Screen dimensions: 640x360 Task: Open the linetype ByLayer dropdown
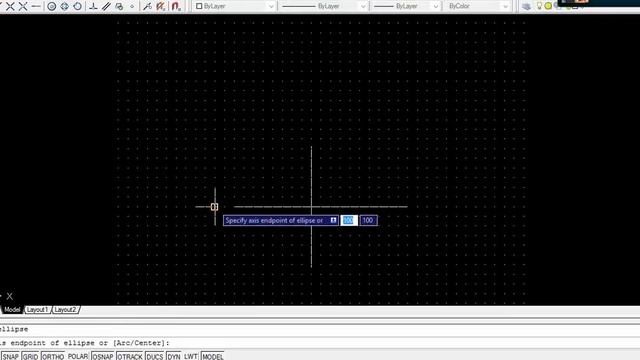pos(324,6)
